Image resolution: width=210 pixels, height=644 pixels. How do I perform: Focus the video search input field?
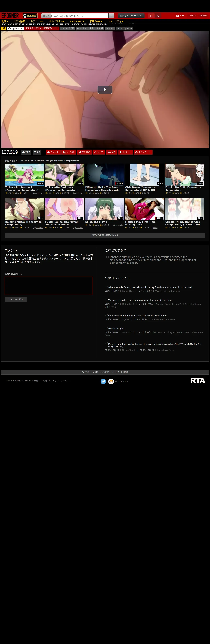[x=79, y=16]
